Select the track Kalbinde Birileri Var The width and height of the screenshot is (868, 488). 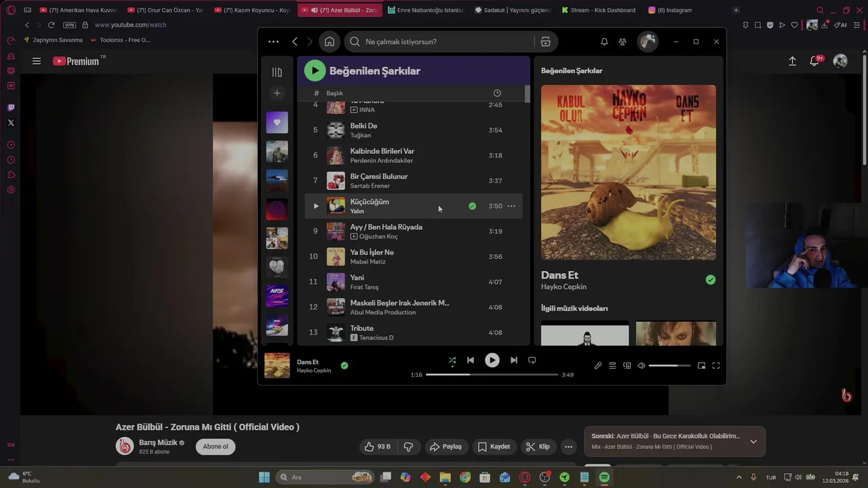coord(414,155)
